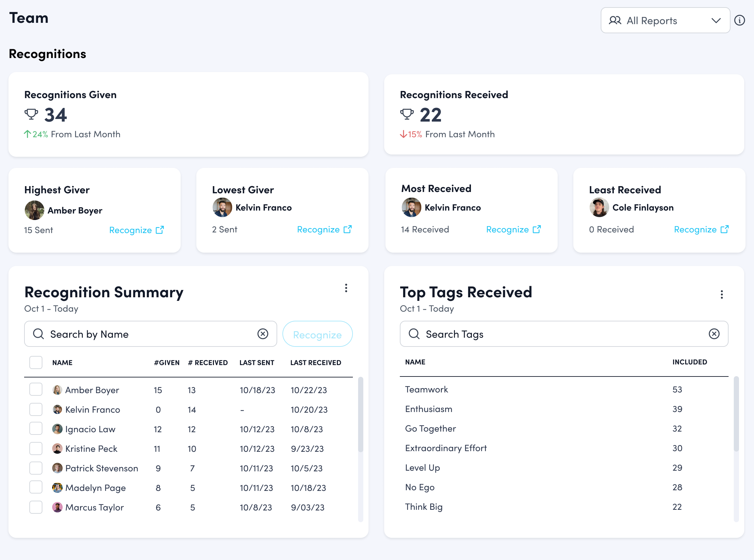Clear the Search Tags field using its X icon
This screenshot has height=560, width=754.
point(714,334)
